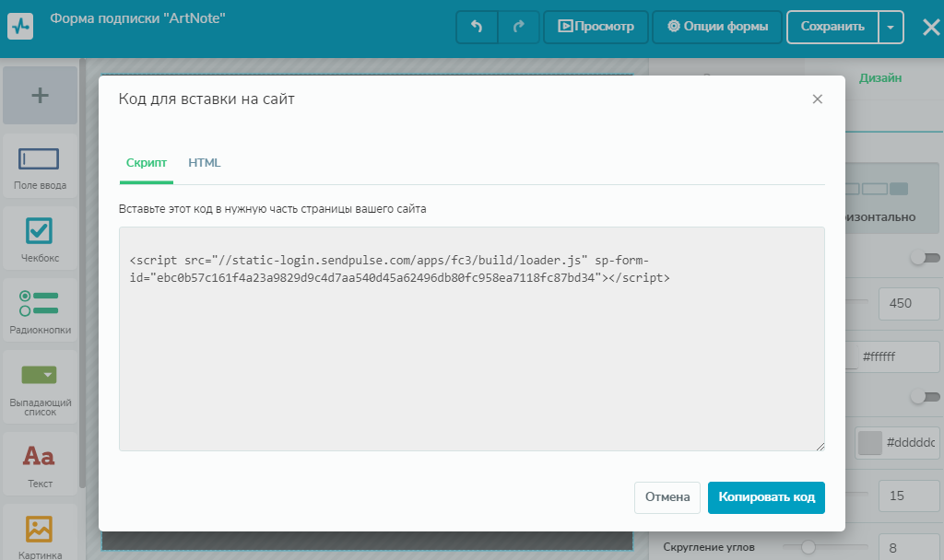The height and width of the screenshot is (560, 944).
Task: Open the Просмотр preview
Action: [x=596, y=27]
